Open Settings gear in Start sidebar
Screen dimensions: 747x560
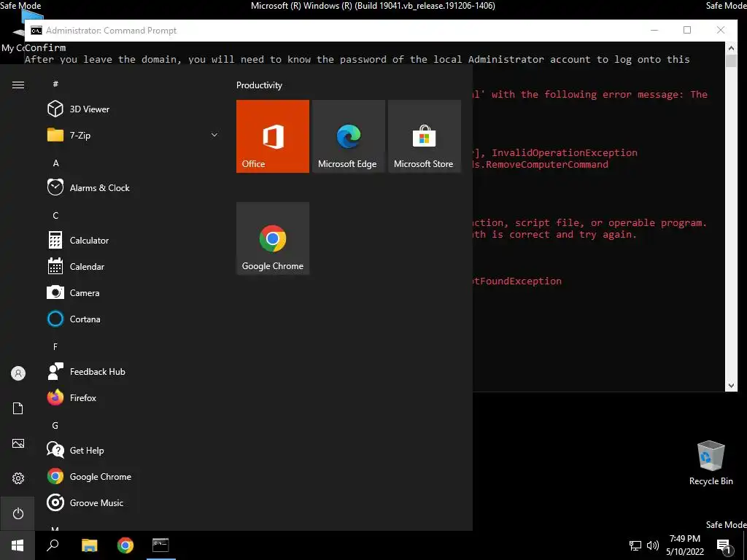(x=18, y=478)
